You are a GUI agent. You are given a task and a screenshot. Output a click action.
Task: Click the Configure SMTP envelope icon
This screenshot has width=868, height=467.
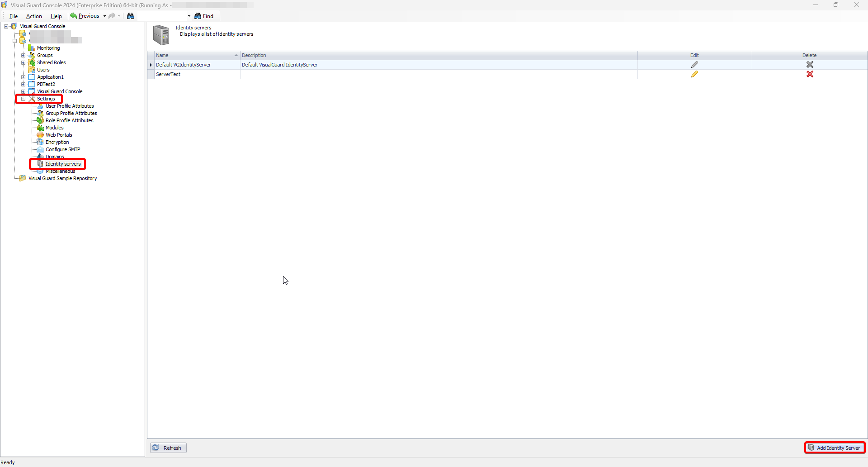tap(41, 149)
